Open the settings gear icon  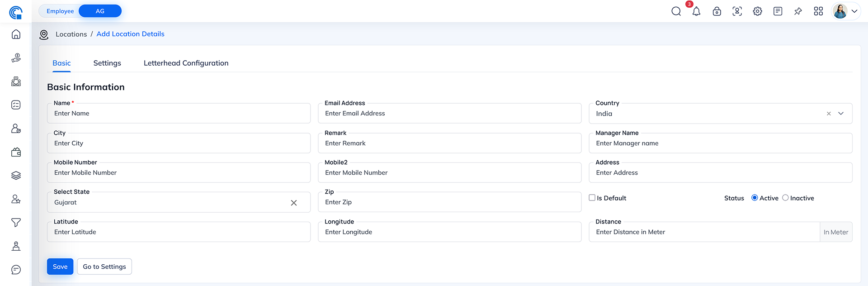click(757, 11)
